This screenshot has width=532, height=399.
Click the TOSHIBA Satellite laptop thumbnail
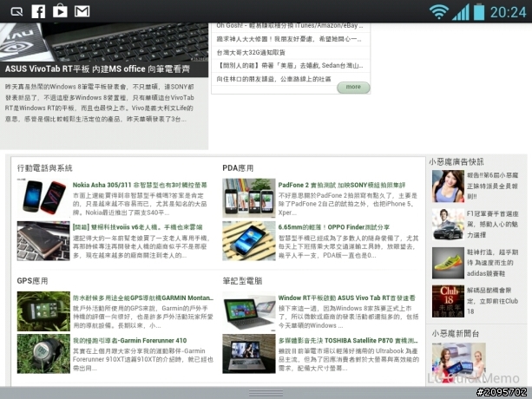tap(249, 354)
